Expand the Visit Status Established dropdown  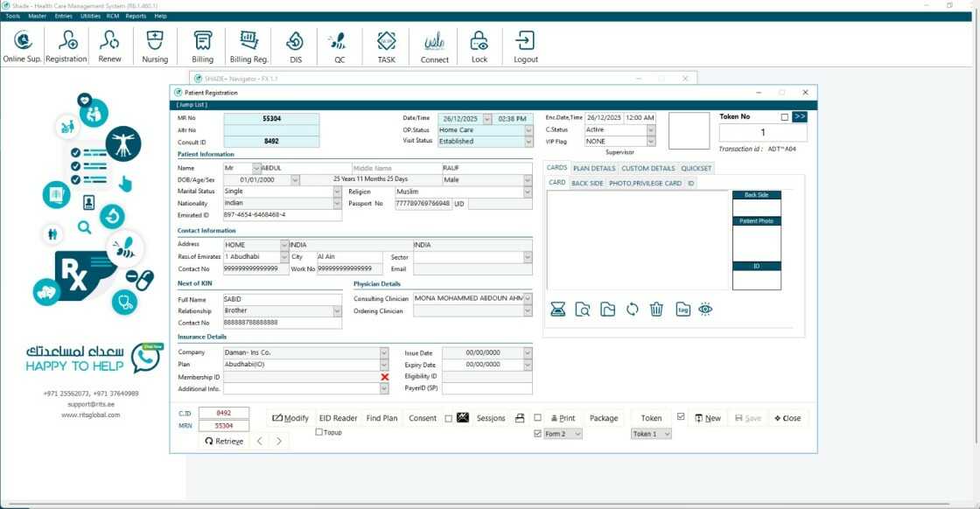tap(528, 142)
